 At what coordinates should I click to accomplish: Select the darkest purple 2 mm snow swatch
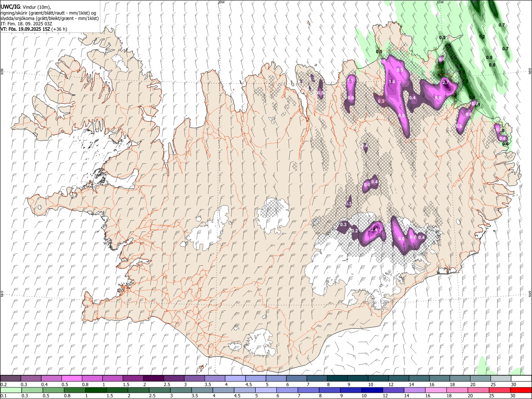pos(153,378)
